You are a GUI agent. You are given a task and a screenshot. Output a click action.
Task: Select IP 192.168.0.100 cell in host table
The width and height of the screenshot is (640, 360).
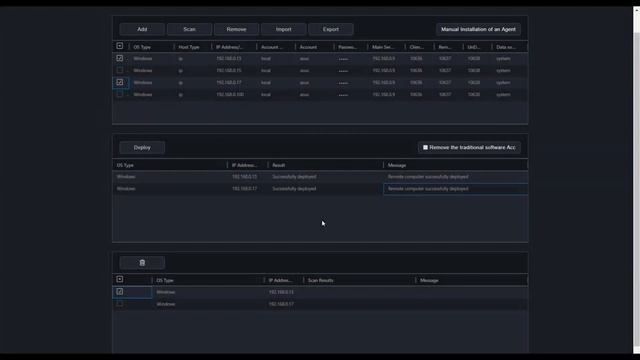click(x=230, y=95)
